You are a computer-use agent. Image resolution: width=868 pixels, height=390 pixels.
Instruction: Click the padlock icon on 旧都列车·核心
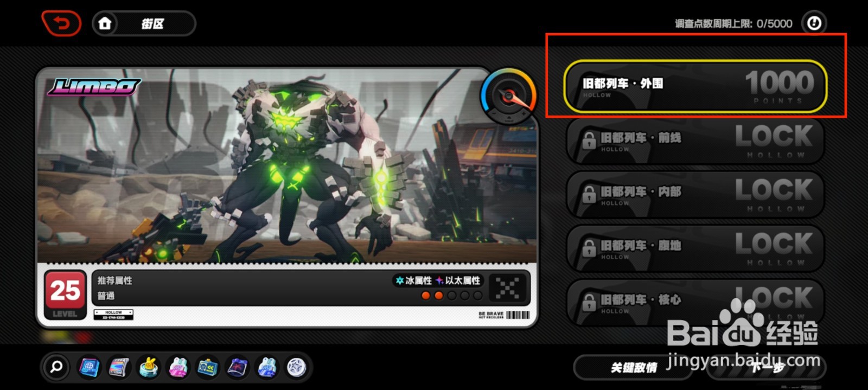tap(589, 302)
